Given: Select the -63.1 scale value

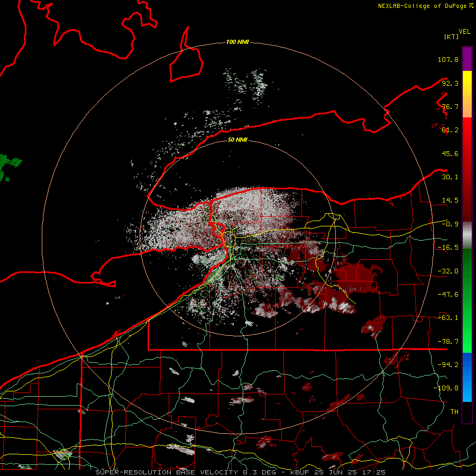Looking at the screenshot, I should click(448, 318).
